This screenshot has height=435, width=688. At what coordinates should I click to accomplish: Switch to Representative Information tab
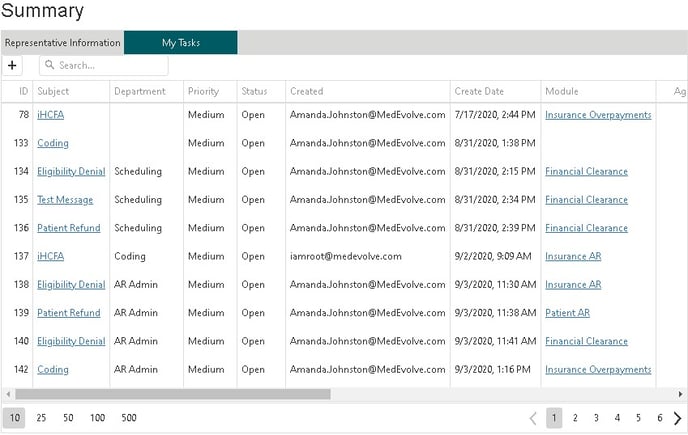tap(62, 43)
